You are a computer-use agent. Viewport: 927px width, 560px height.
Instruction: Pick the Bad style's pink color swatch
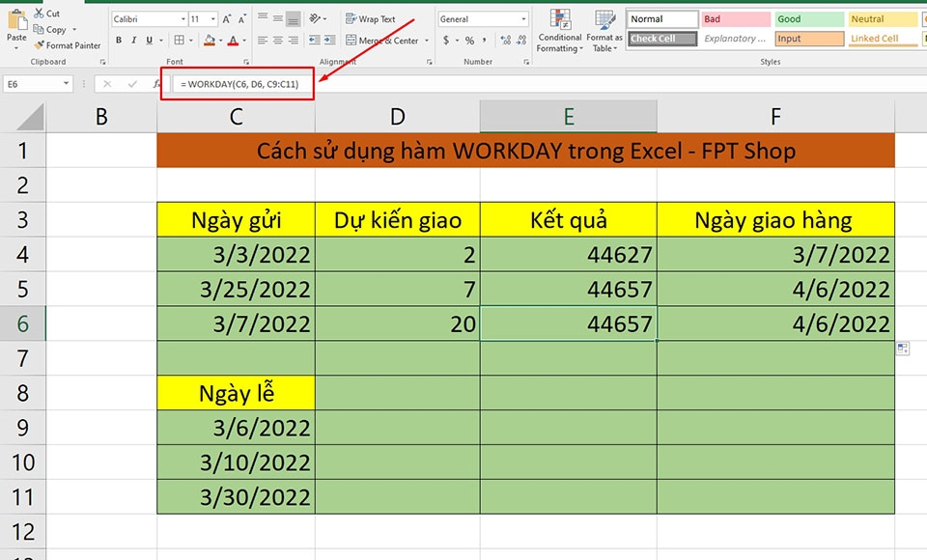click(736, 18)
